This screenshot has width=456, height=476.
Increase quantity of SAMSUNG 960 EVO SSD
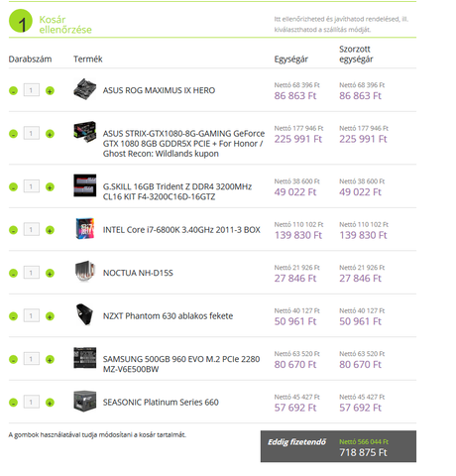coord(50,359)
